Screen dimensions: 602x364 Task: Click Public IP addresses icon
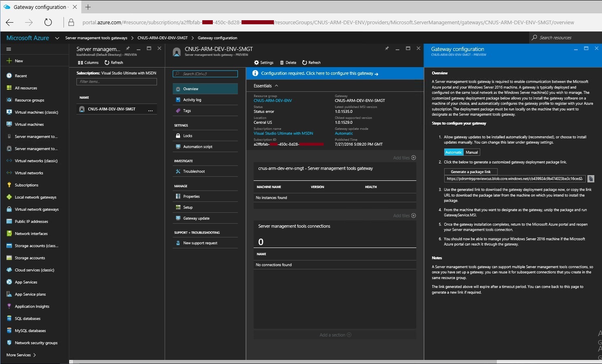coord(9,221)
